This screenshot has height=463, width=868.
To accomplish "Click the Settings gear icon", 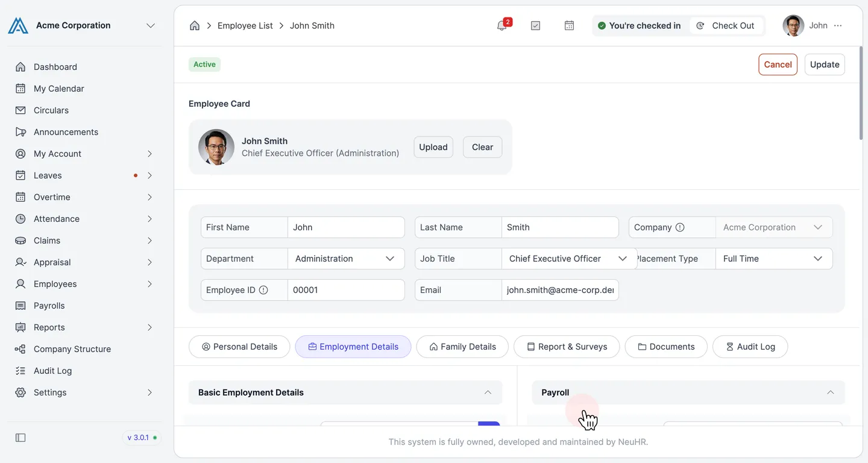I will click(x=20, y=392).
